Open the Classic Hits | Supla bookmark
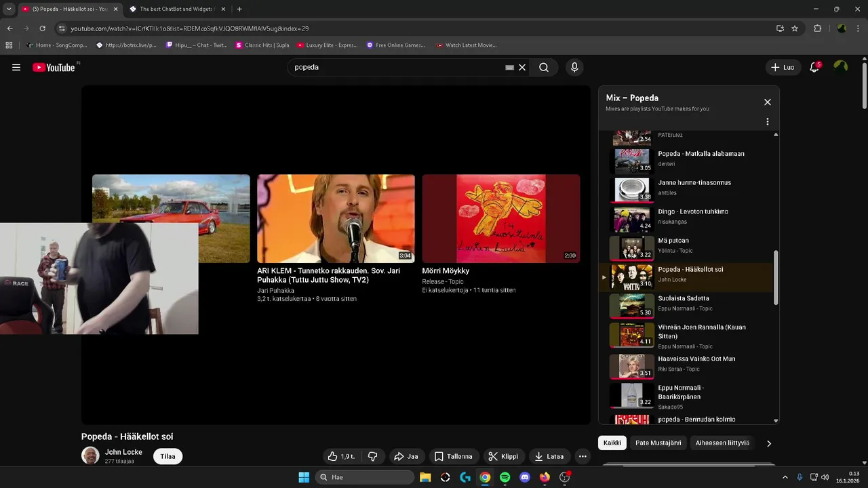The width and height of the screenshot is (868, 488). [262, 45]
